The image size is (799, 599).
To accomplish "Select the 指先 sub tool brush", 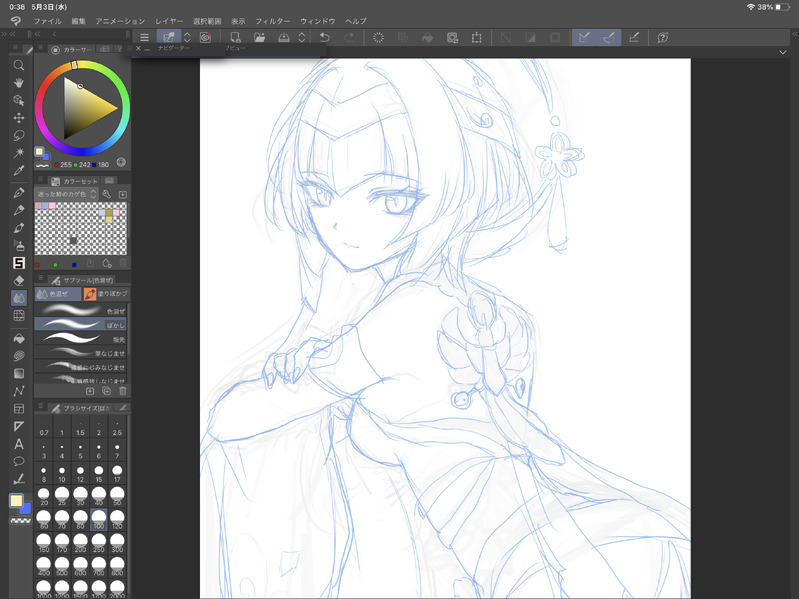I will 81,339.
